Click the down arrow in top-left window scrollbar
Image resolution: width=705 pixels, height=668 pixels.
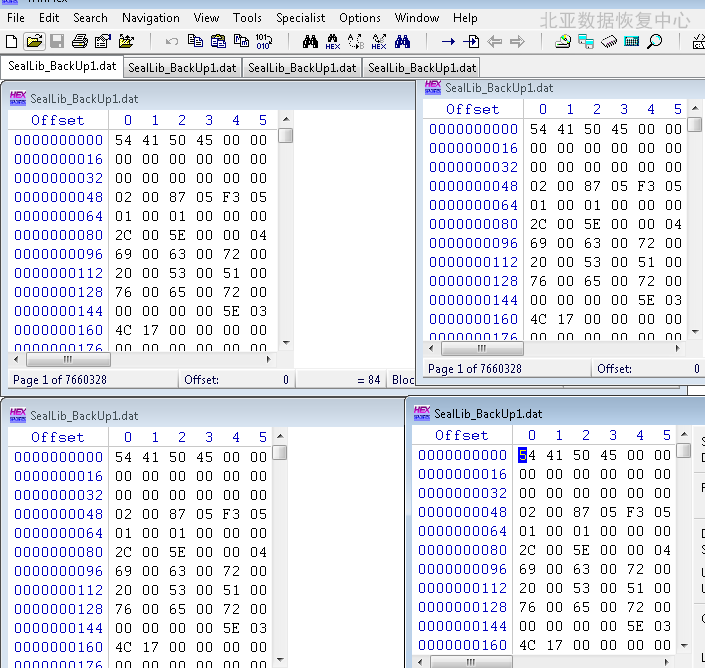[286, 343]
